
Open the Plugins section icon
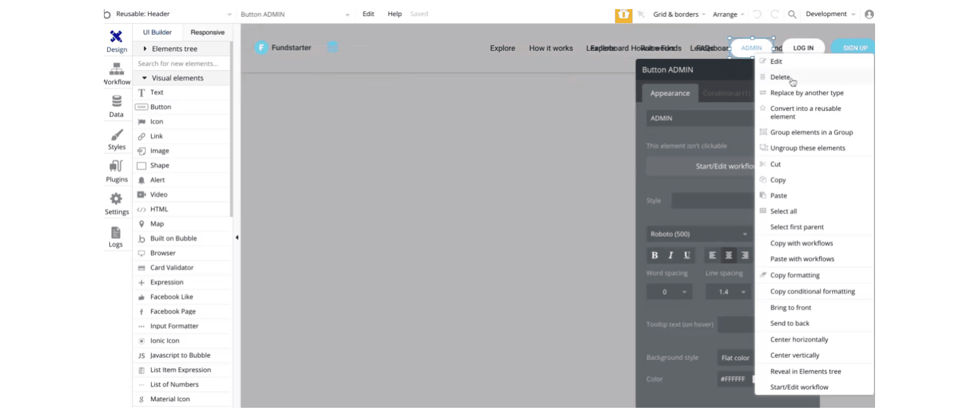[x=116, y=166]
